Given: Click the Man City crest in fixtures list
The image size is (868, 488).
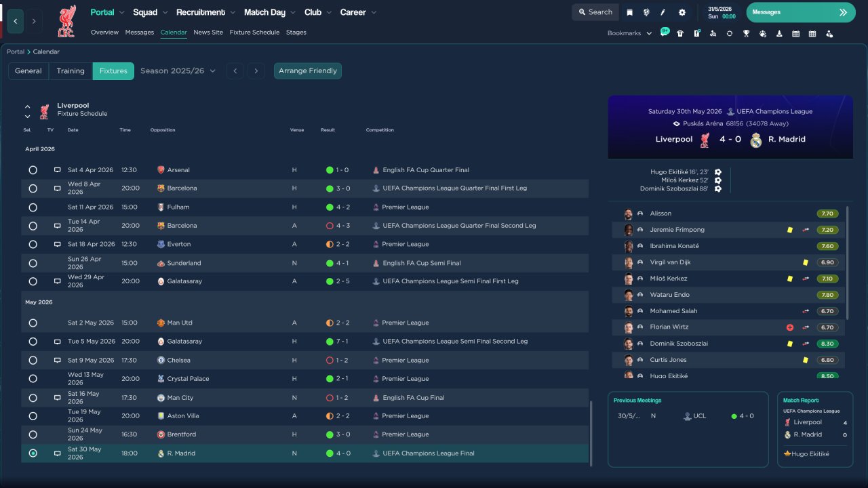Looking at the screenshot, I should 161,398.
